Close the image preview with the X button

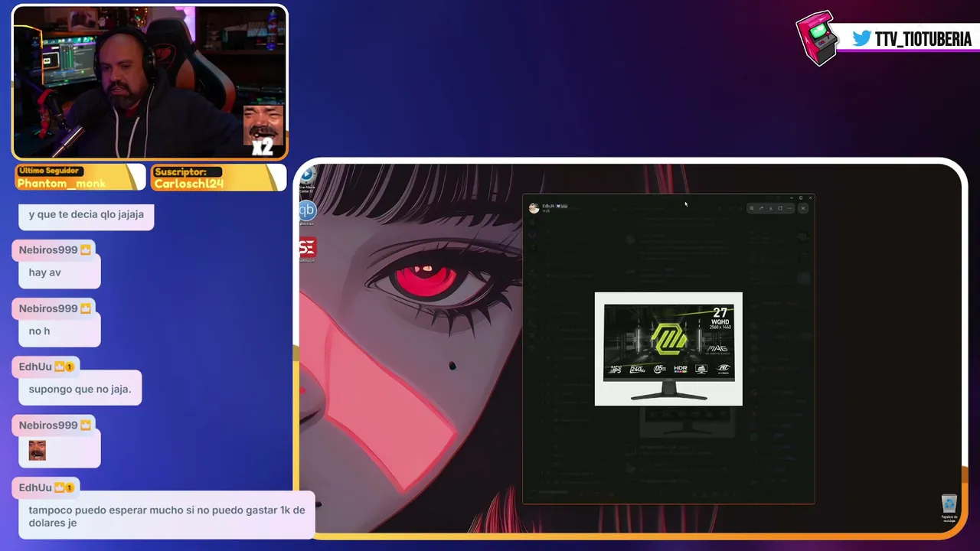point(803,208)
